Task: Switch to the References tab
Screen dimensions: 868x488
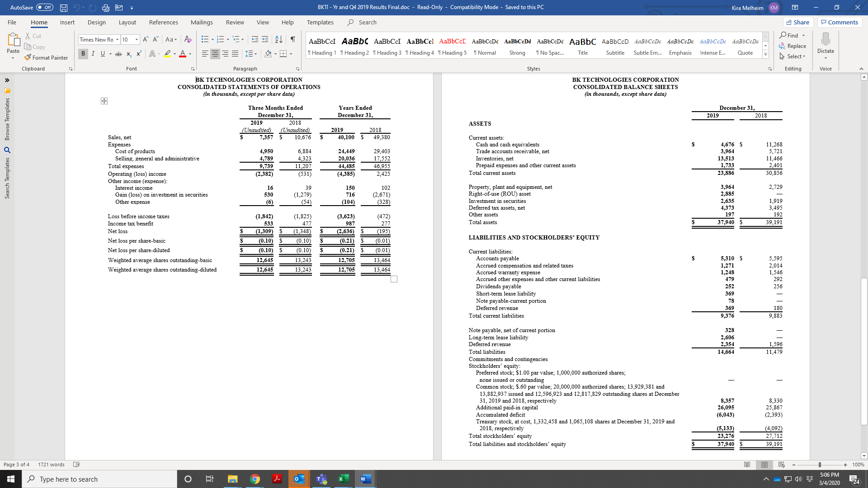Action: pyautogui.click(x=164, y=22)
